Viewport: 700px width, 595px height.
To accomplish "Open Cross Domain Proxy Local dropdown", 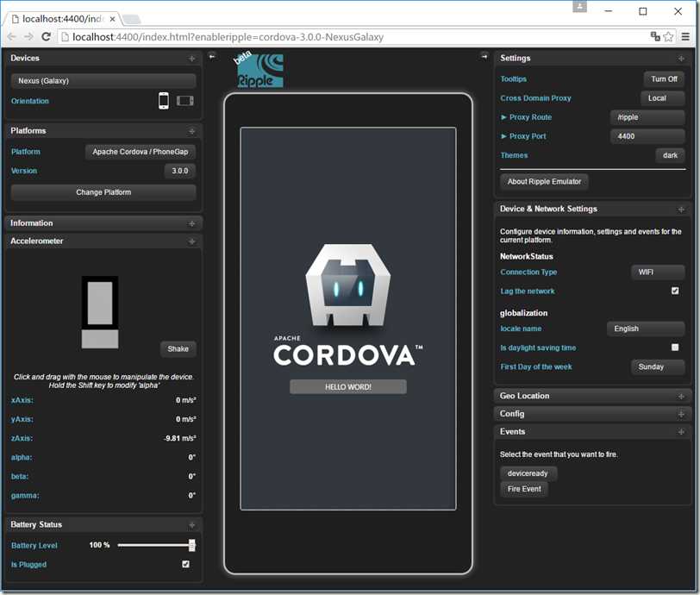I will click(x=662, y=97).
